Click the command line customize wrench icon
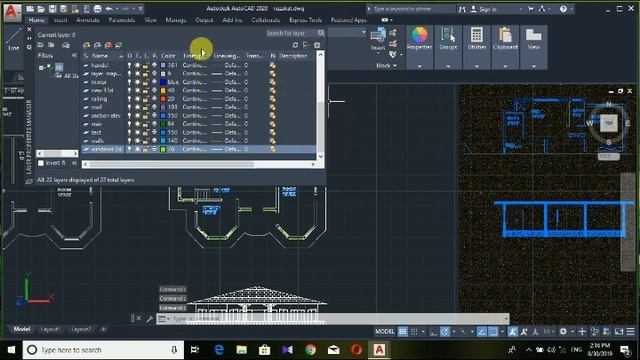The image size is (640, 360). coord(150,318)
